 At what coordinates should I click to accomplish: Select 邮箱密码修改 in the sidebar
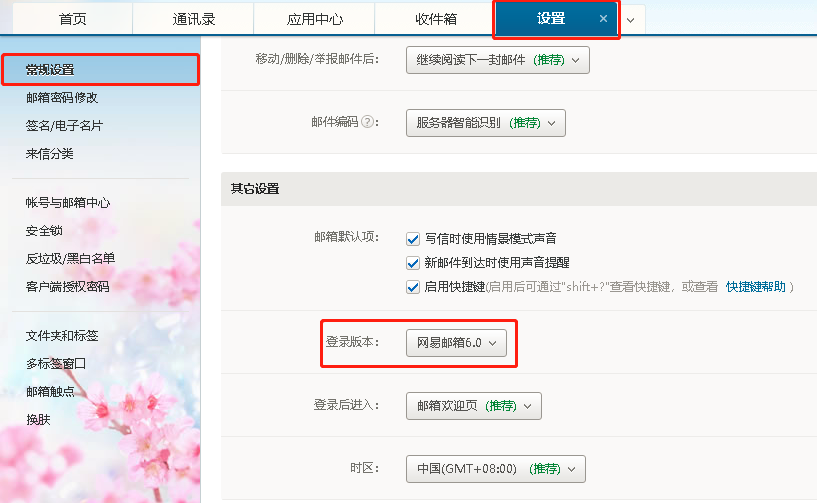coord(62,98)
